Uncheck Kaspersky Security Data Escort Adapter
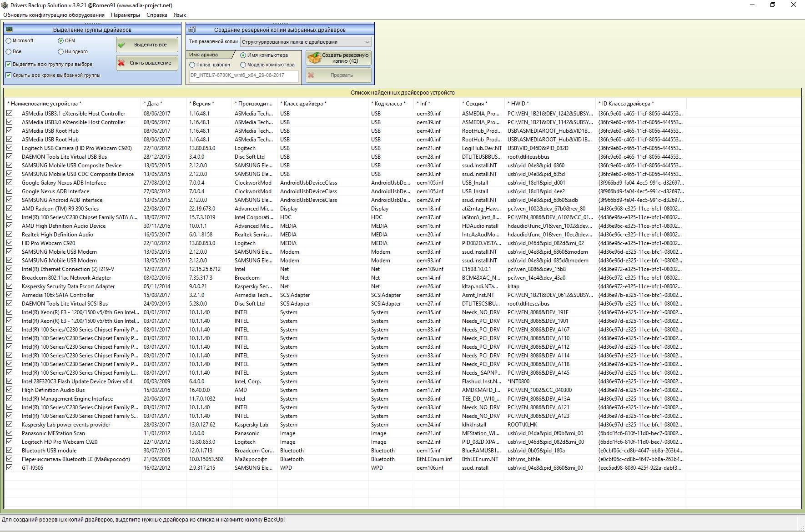 (9, 286)
